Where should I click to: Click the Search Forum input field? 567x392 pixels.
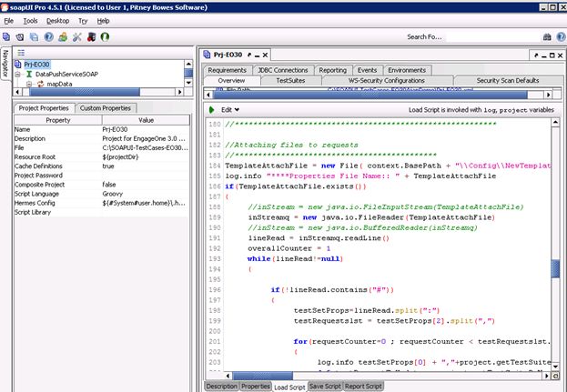point(492,37)
